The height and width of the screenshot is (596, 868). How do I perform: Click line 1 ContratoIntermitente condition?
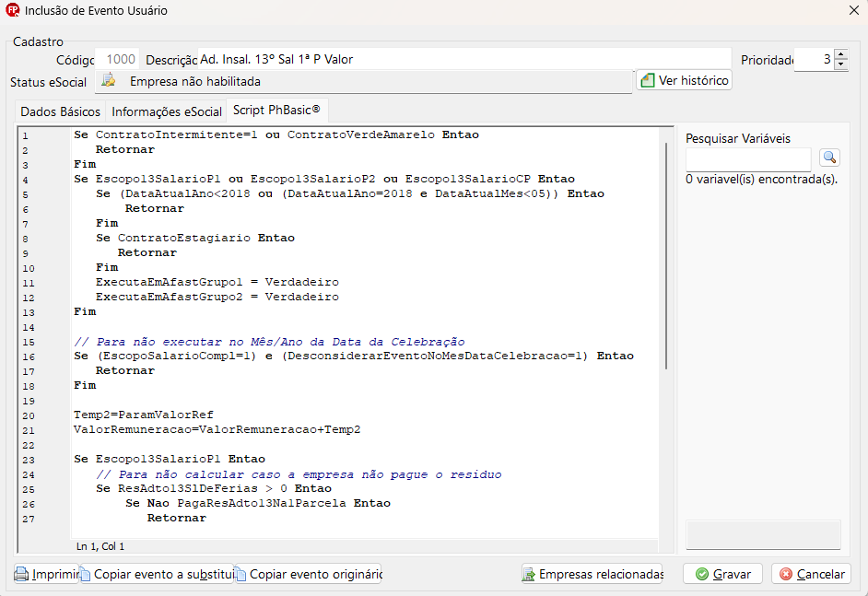coord(276,134)
